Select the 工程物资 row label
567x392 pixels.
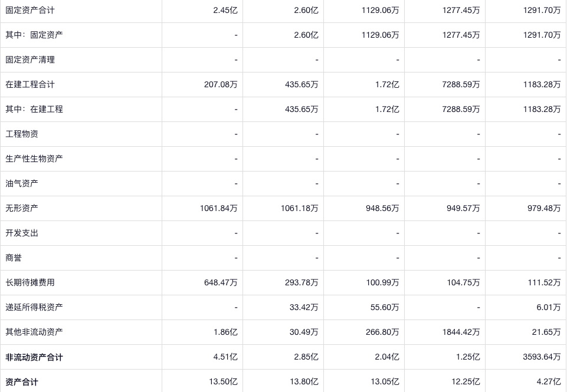point(22,134)
